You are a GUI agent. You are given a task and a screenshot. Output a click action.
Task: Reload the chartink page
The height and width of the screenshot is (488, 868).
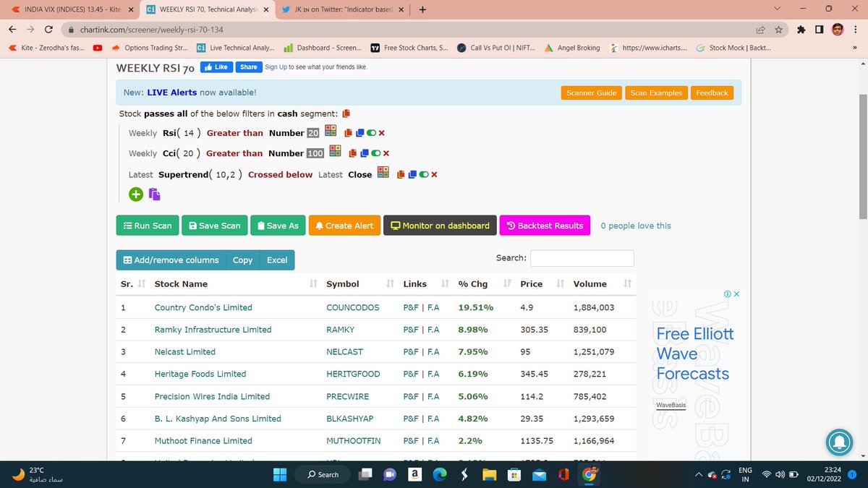click(48, 30)
